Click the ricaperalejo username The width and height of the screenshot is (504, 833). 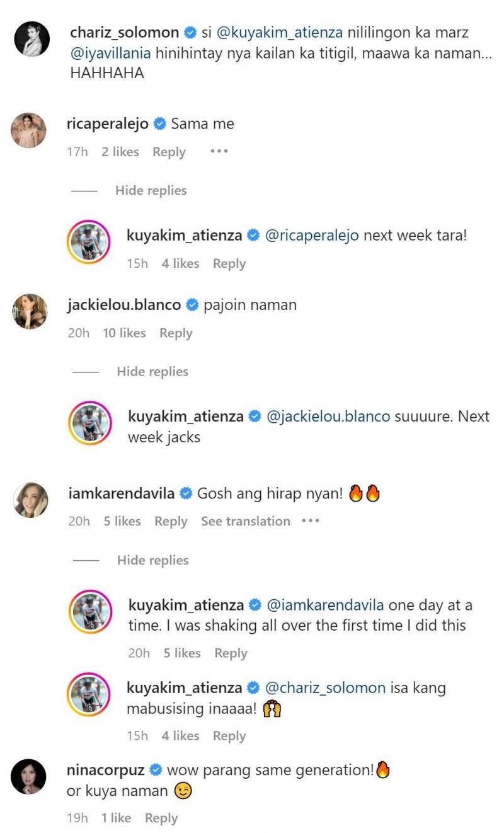click(x=107, y=124)
